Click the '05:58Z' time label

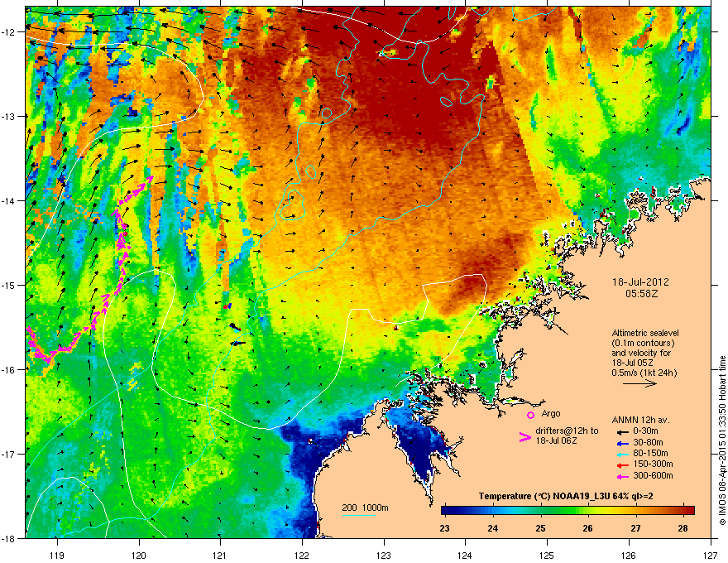click(641, 294)
